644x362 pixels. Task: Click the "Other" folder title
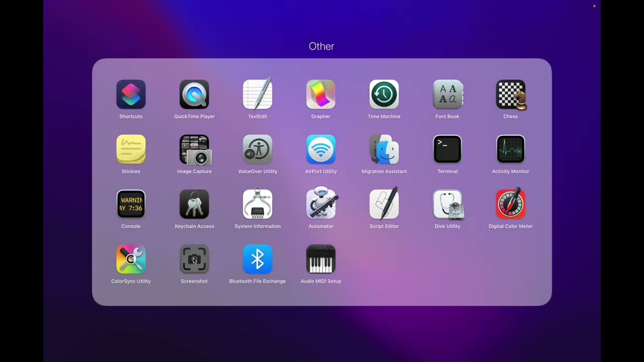pos(321,46)
